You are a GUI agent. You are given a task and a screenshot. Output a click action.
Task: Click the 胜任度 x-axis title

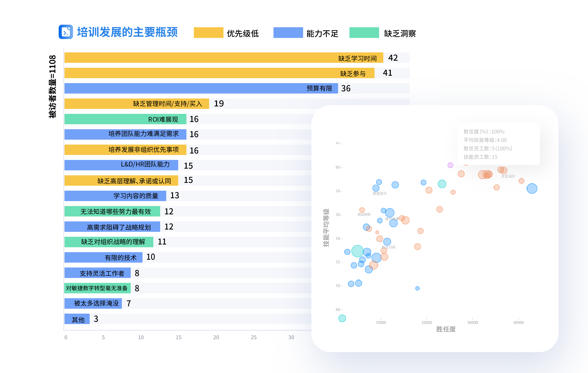(x=446, y=329)
